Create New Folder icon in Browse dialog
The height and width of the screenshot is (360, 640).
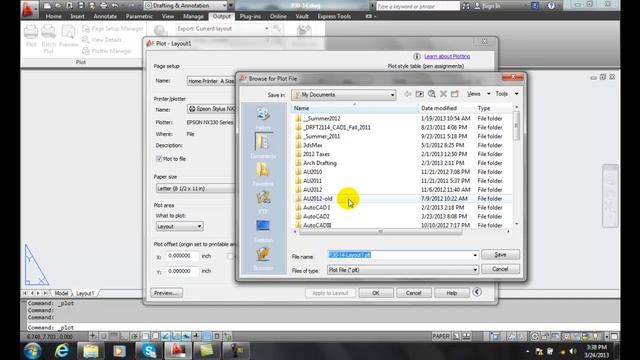[454, 94]
